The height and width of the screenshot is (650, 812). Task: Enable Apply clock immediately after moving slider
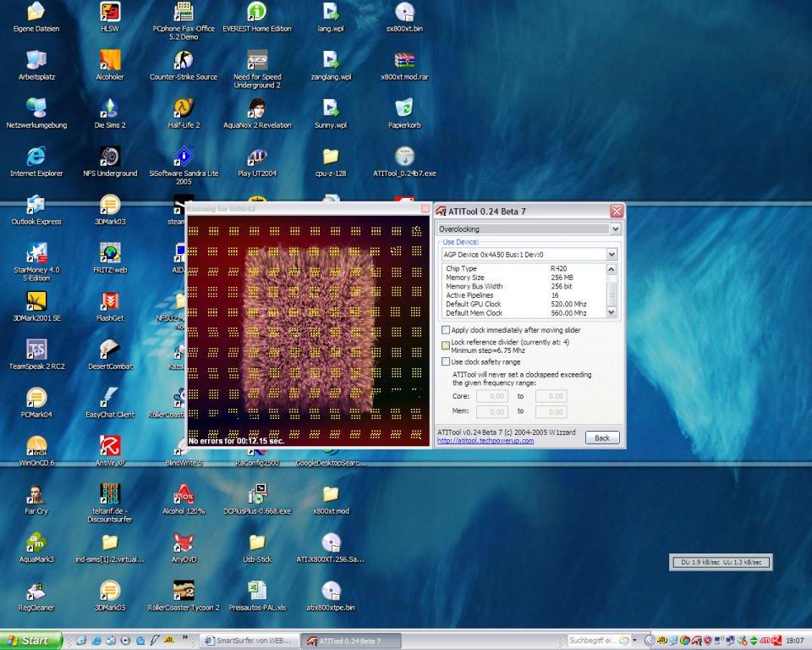(446, 330)
